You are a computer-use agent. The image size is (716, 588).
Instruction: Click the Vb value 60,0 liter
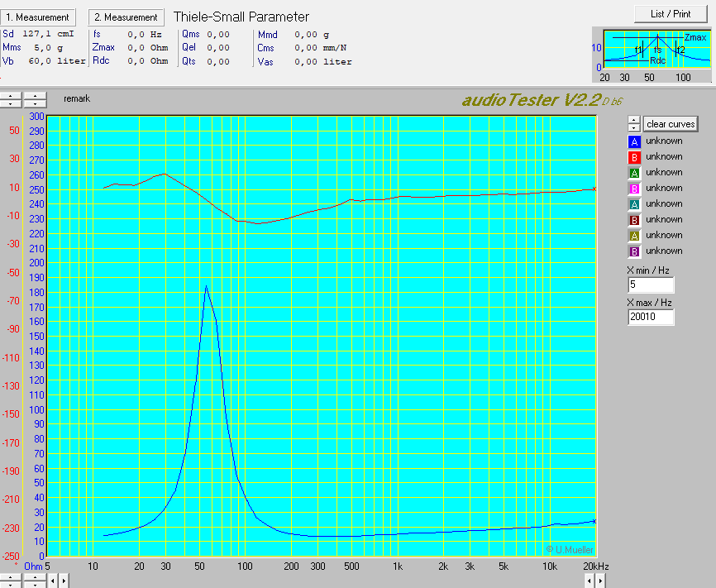coord(56,60)
